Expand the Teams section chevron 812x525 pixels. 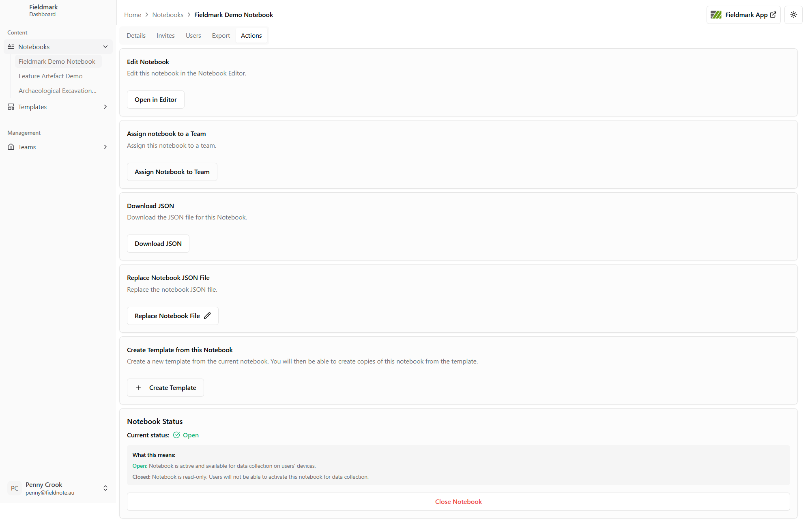tap(105, 147)
